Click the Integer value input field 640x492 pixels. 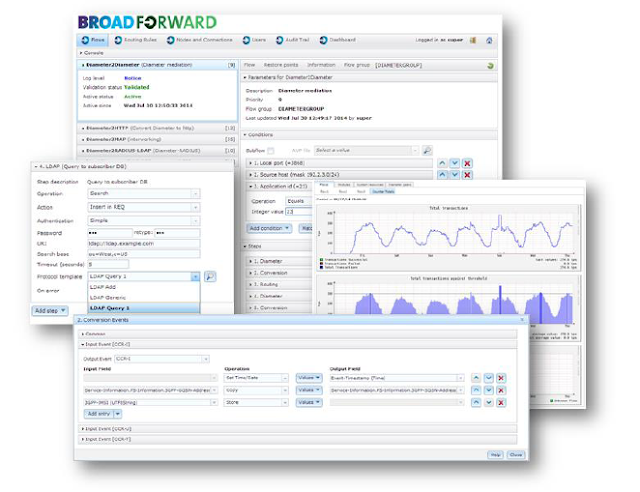(299, 212)
